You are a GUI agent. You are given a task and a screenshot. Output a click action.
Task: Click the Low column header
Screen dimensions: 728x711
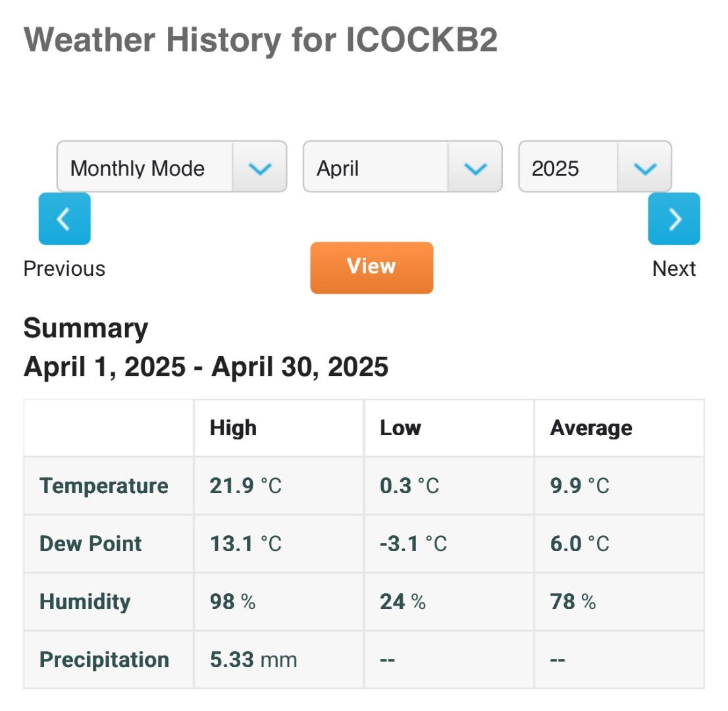point(400,428)
